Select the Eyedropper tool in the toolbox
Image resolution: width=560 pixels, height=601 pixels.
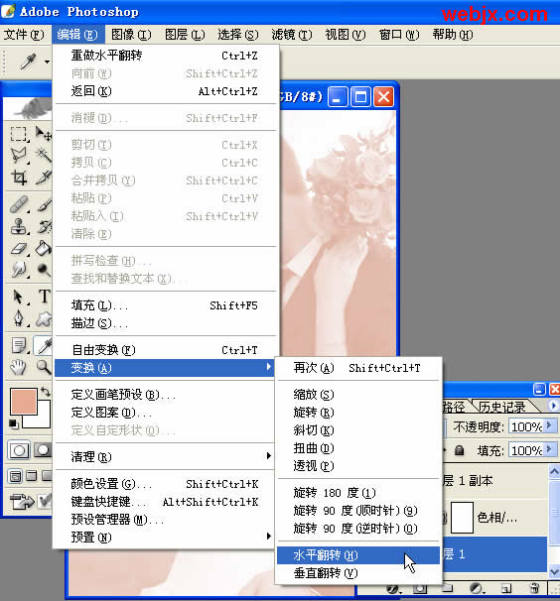click(x=43, y=345)
